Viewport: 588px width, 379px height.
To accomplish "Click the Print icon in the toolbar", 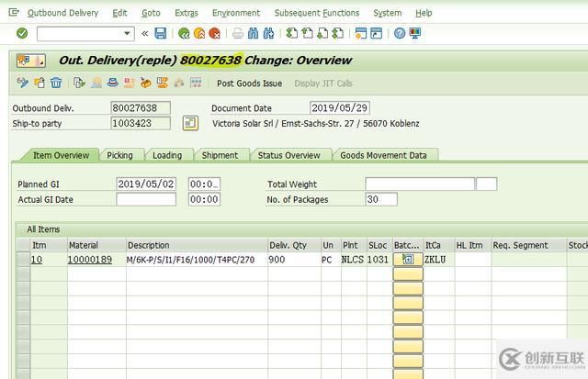I will click(x=238, y=34).
